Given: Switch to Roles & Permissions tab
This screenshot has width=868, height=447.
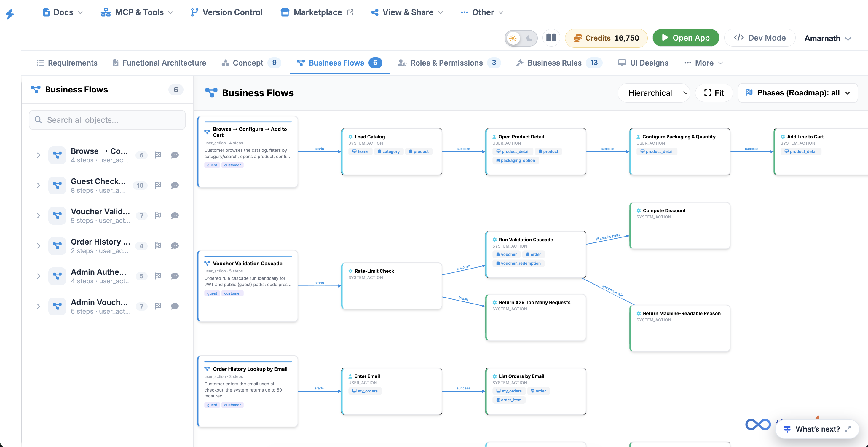Looking at the screenshot, I should [449, 63].
